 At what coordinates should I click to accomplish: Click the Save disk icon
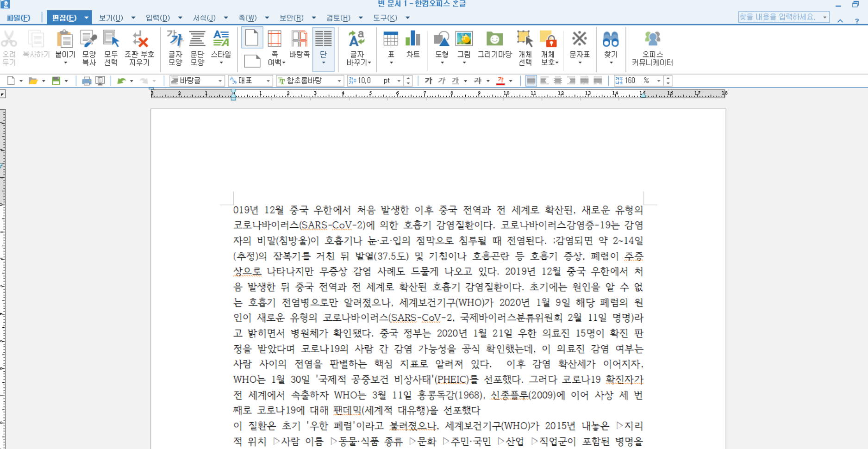[56, 81]
